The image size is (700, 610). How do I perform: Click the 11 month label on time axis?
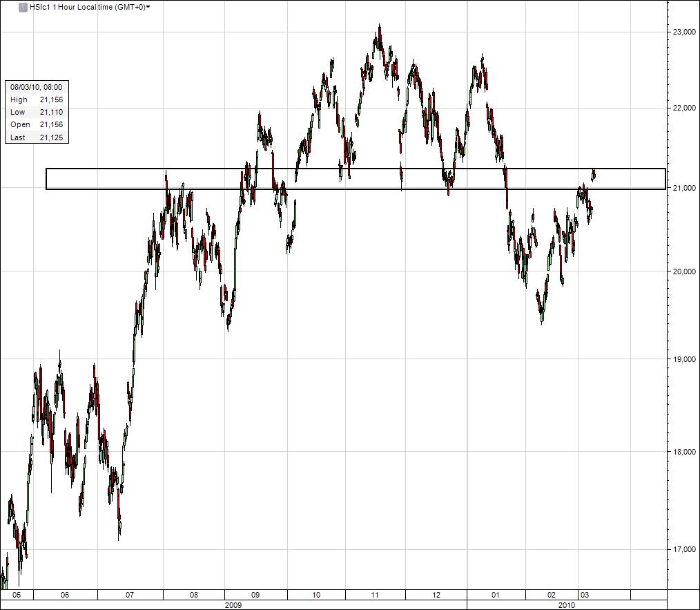tap(375, 595)
